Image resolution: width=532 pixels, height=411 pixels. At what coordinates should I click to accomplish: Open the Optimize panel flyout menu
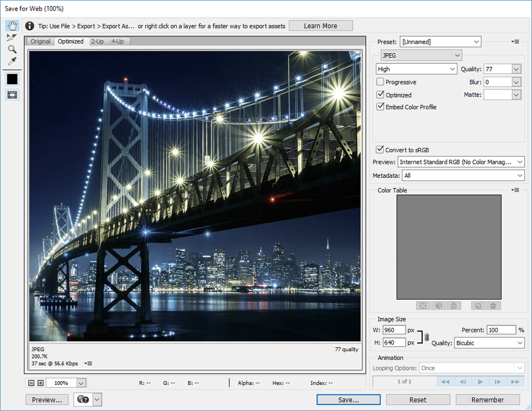tap(515, 42)
